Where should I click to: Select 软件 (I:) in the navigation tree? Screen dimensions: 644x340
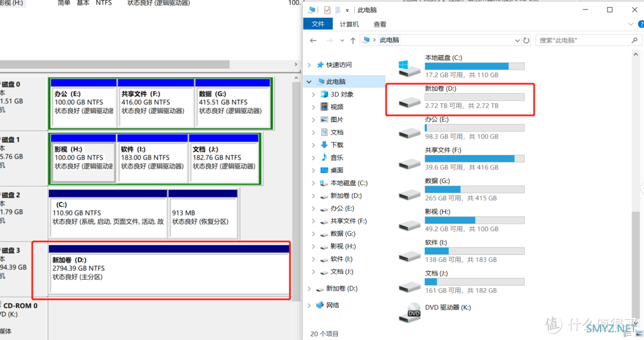pos(341,259)
